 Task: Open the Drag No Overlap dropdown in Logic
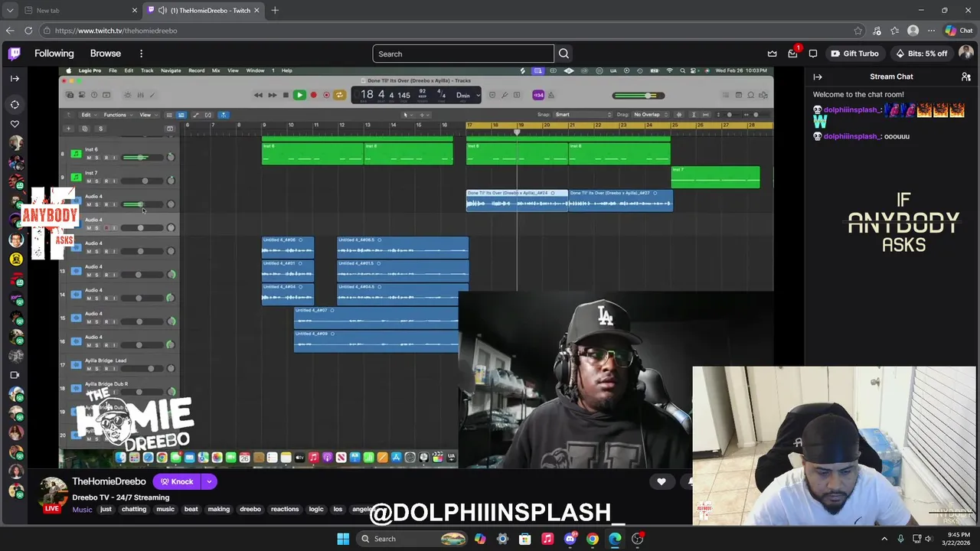click(652, 115)
